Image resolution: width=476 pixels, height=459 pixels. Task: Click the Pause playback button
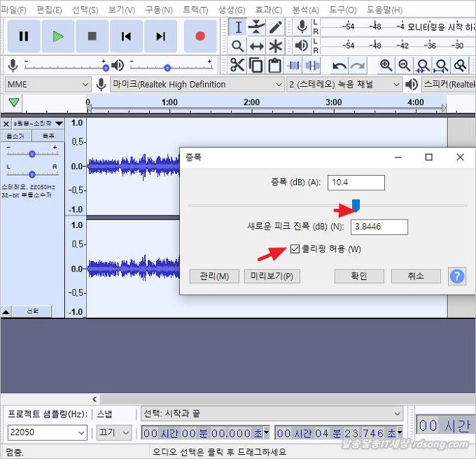point(24,36)
